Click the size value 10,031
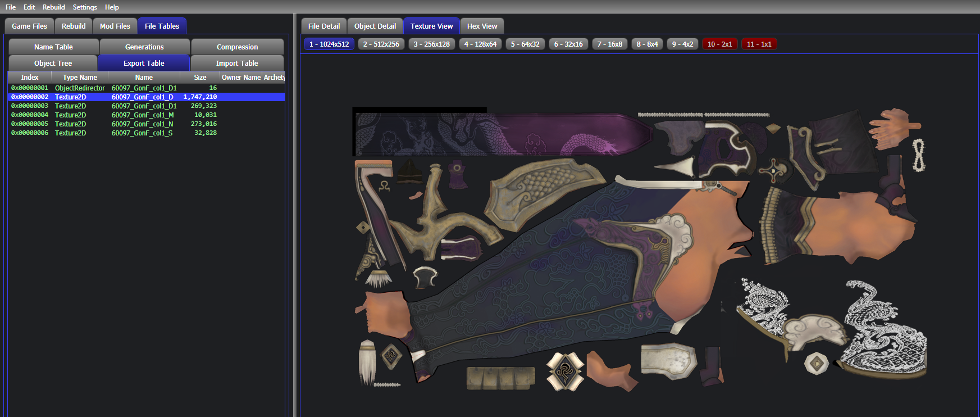This screenshot has width=980, height=417. coord(206,115)
